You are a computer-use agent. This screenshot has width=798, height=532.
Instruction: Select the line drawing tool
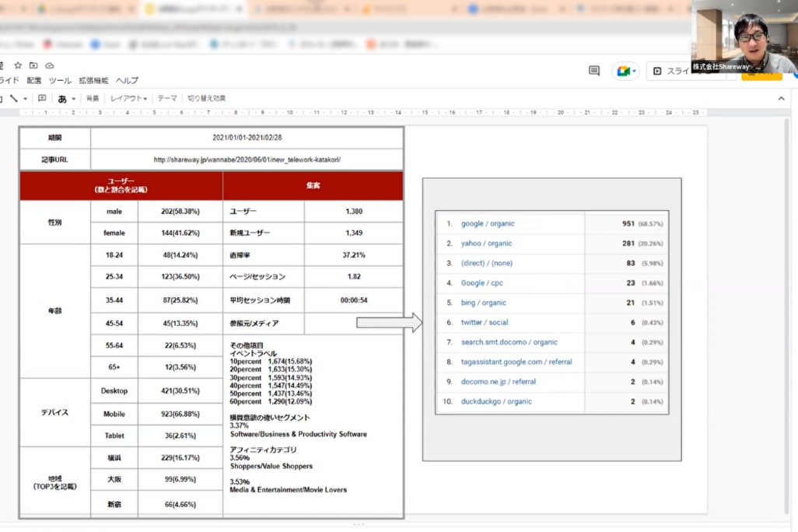13,99
